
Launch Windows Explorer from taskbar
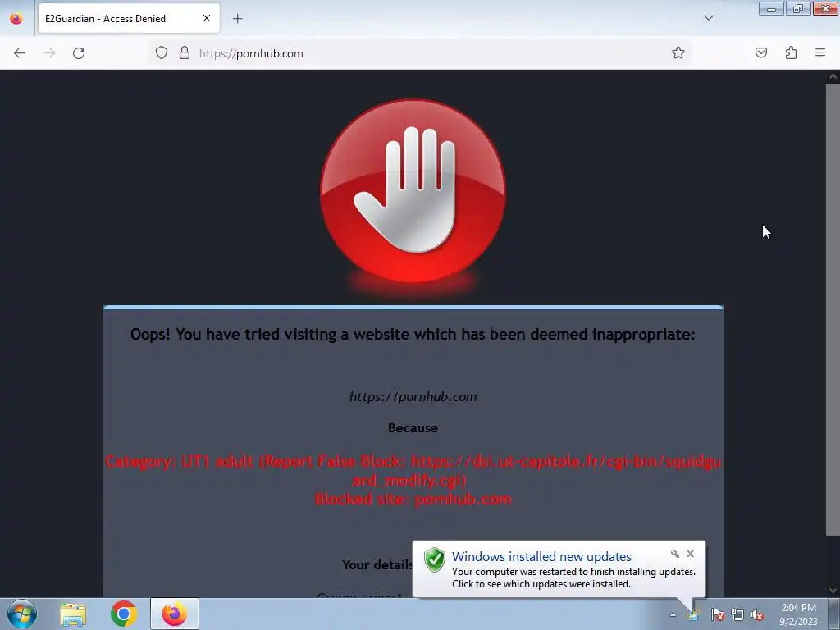pos(73,614)
